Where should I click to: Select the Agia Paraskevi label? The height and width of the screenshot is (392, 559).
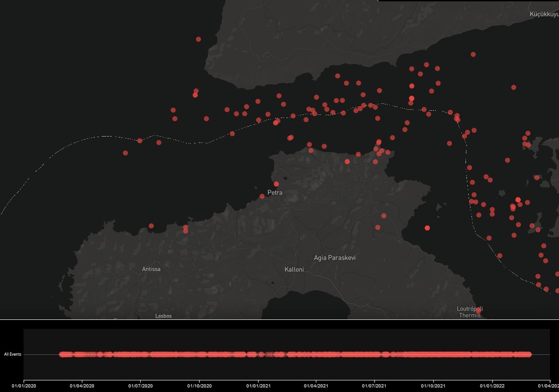(335, 257)
